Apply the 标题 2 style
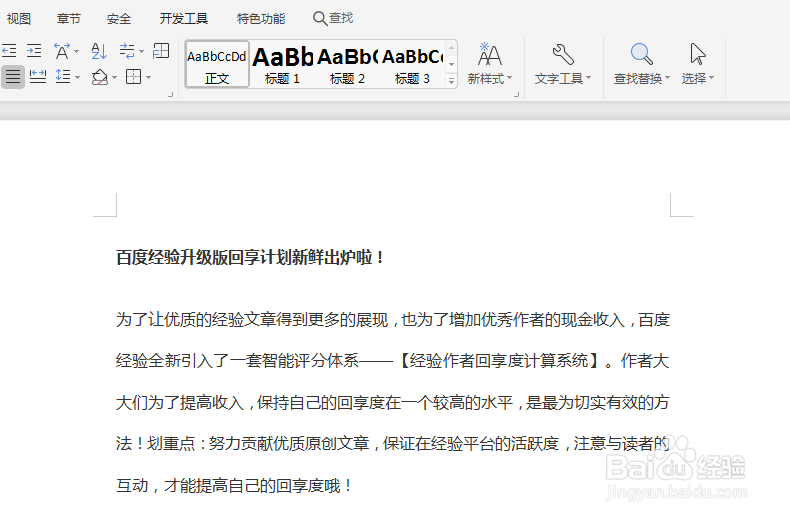 point(347,64)
